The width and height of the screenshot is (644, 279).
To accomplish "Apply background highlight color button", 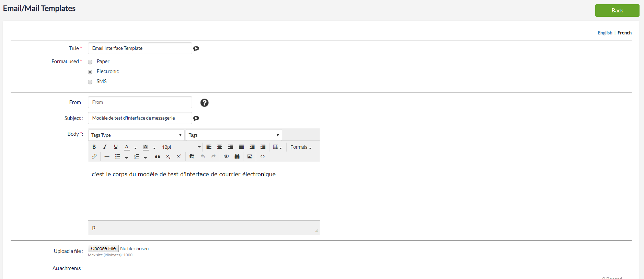I will tap(146, 147).
